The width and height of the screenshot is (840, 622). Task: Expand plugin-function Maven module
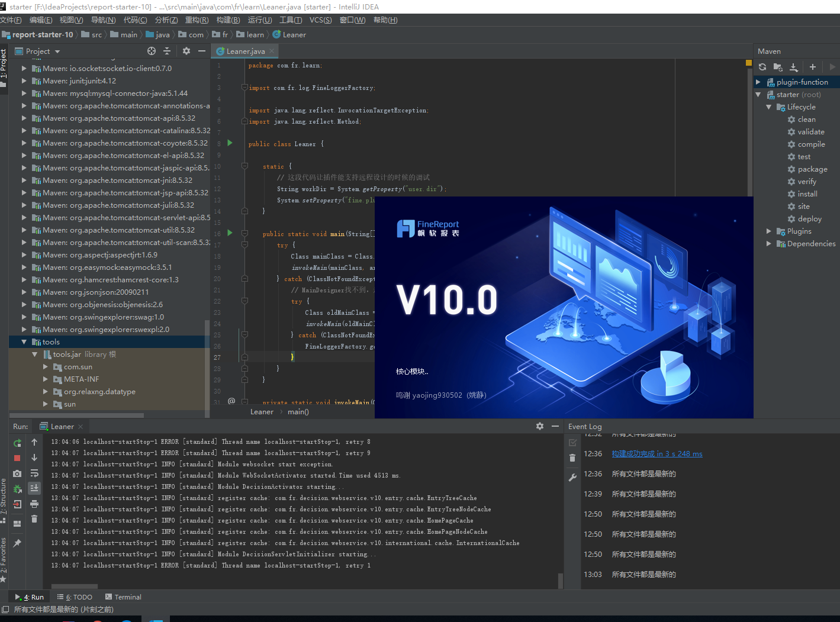pos(758,82)
